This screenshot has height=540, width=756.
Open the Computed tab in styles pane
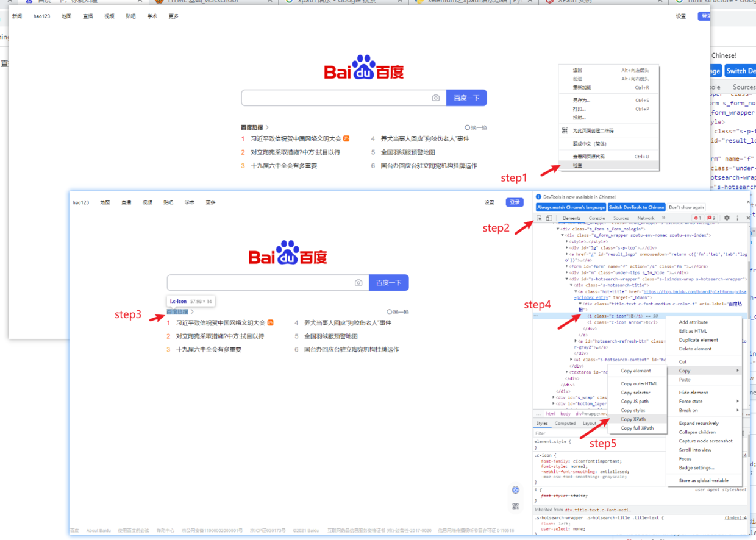pos(565,424)
